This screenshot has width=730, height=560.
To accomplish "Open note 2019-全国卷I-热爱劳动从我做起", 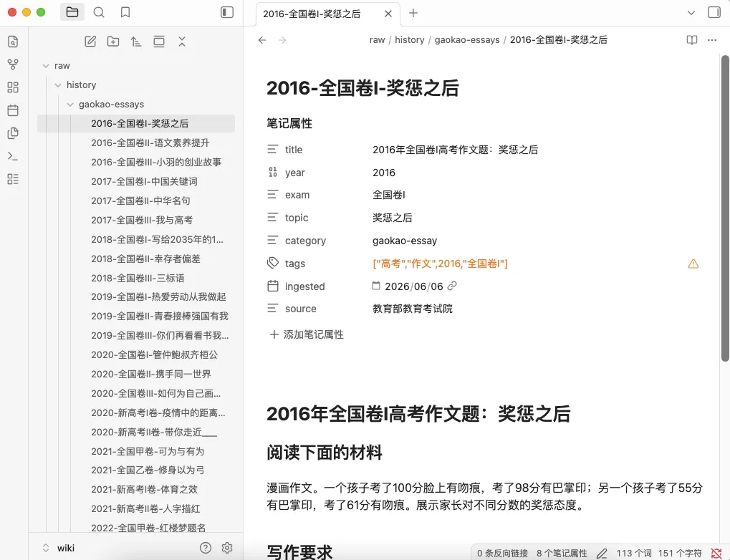I will [158, 296].
